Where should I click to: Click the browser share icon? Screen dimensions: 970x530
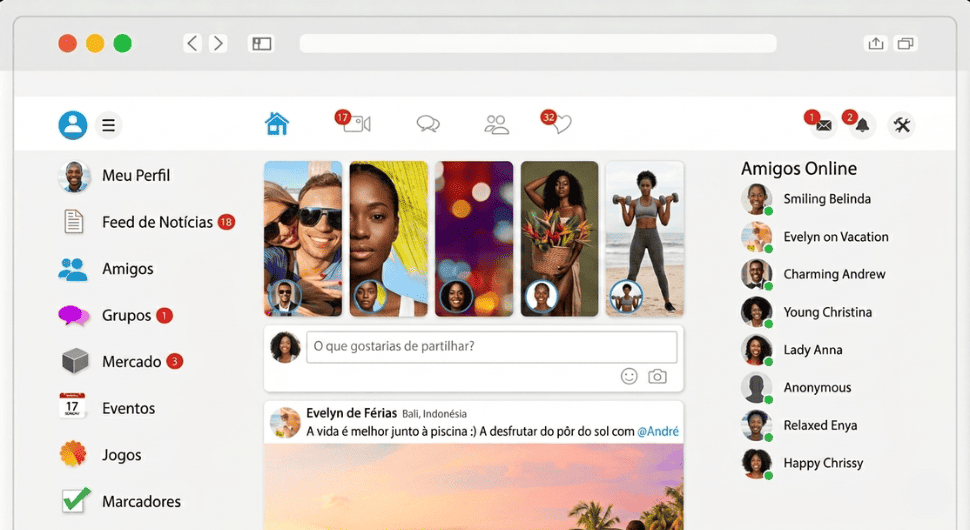875,43
